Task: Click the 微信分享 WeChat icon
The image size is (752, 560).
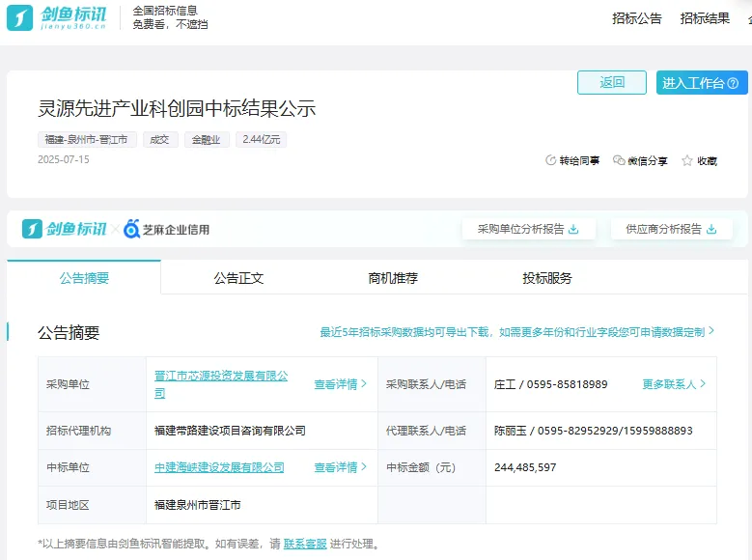Action: [x=619, y=161]
